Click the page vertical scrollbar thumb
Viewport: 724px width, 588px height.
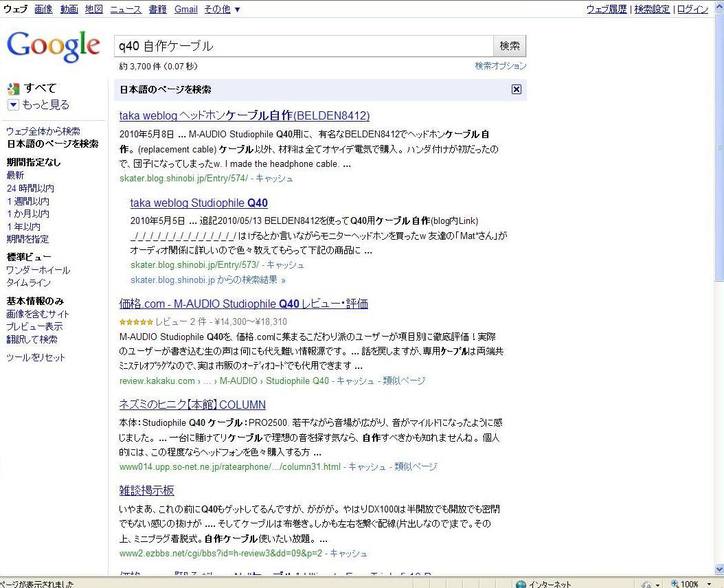(719, 148)
